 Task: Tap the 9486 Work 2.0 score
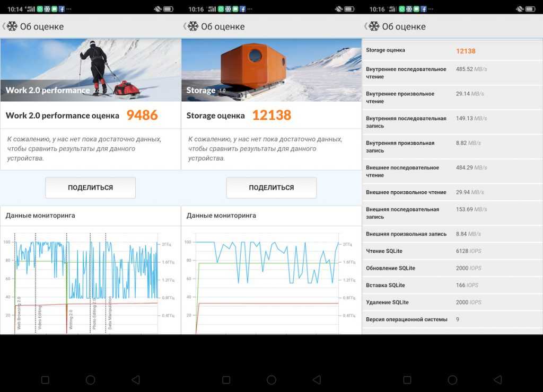(142, 115)
